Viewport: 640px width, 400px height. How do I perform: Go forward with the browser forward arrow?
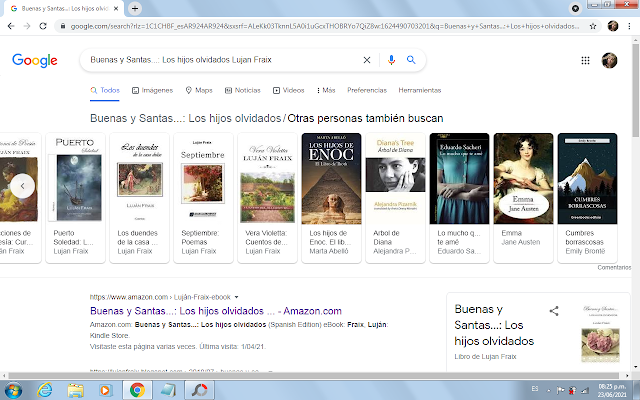[x=27, y=26]
